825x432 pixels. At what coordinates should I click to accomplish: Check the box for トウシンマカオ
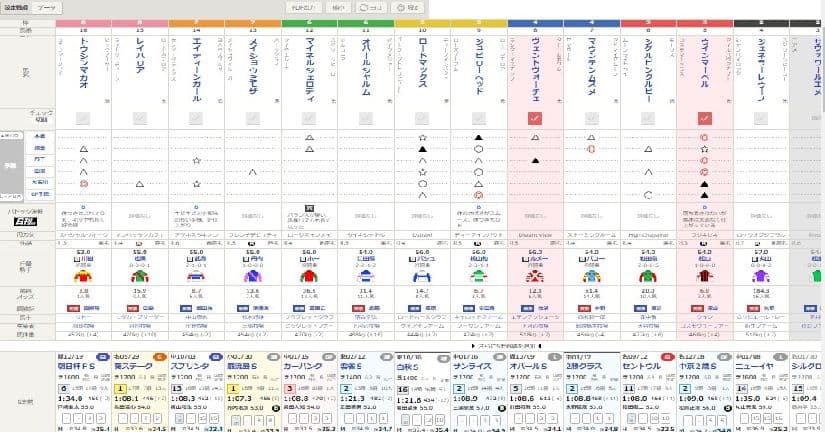tap(83, 118)
